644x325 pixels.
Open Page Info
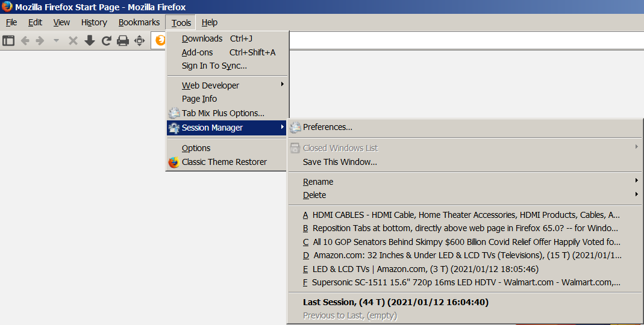tap(227, 99)
